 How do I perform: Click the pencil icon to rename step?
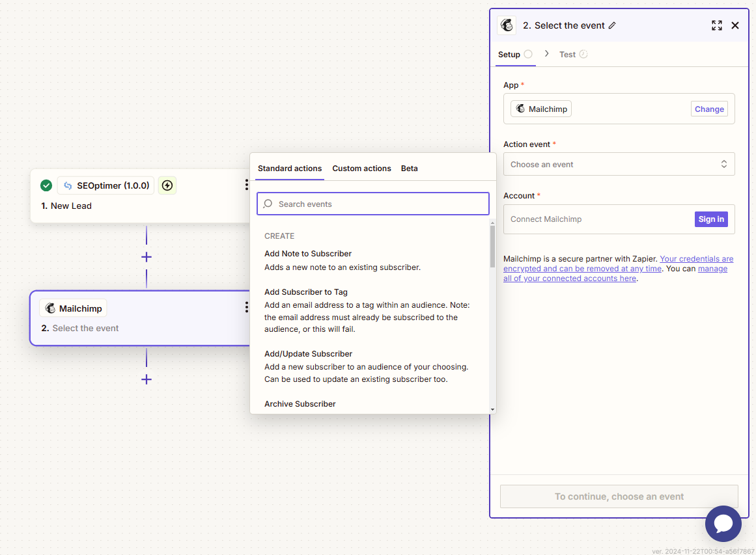coord(612,25)
